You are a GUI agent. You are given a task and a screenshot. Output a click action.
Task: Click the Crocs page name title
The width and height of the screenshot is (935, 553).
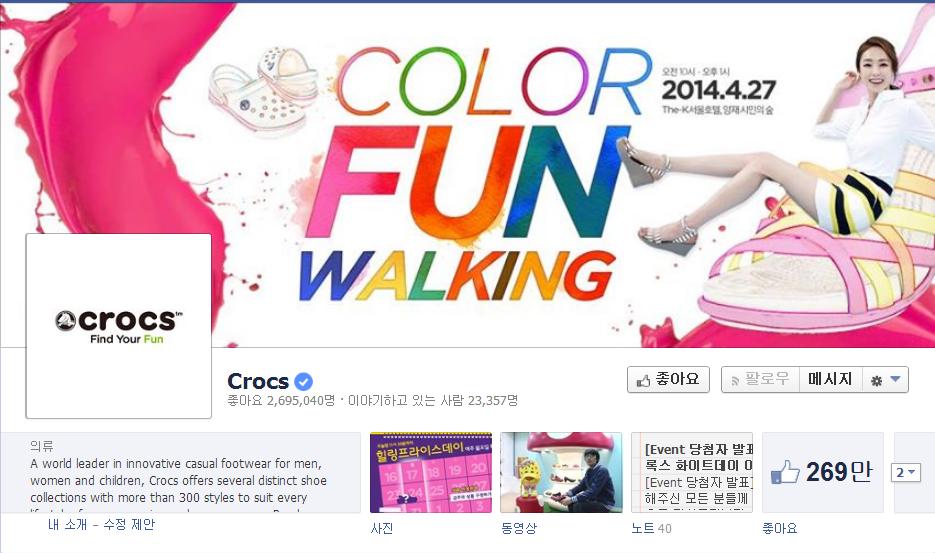[258, 381]
